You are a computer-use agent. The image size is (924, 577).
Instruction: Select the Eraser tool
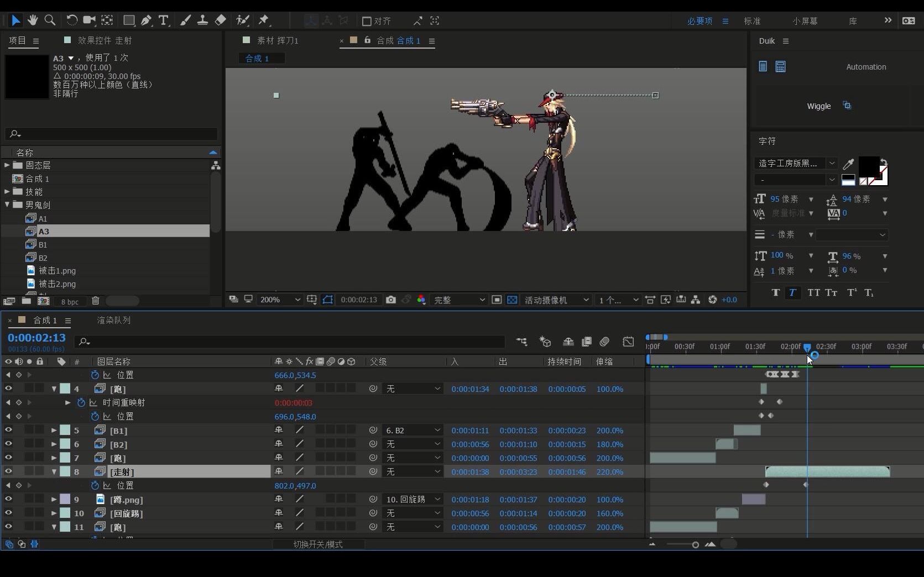pyautogui.click(x=221, y=20)
